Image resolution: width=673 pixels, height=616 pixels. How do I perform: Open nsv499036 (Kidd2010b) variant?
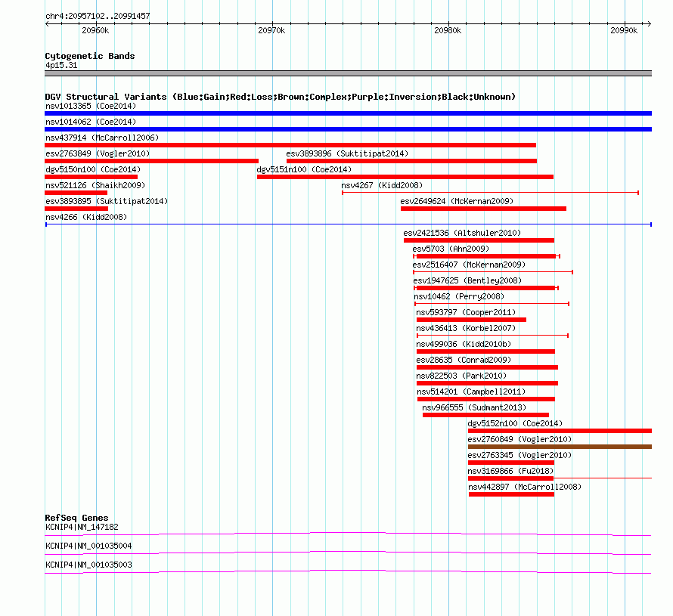[485, 351]
